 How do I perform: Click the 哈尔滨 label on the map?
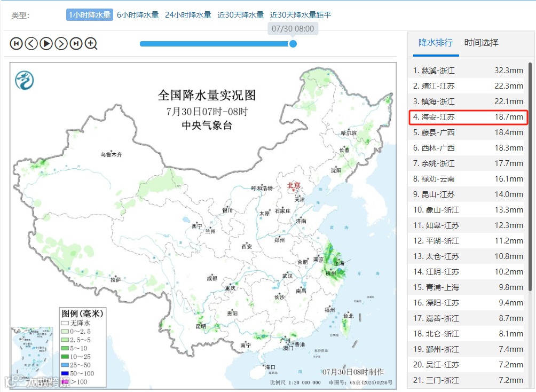click(x=349, y=133)
